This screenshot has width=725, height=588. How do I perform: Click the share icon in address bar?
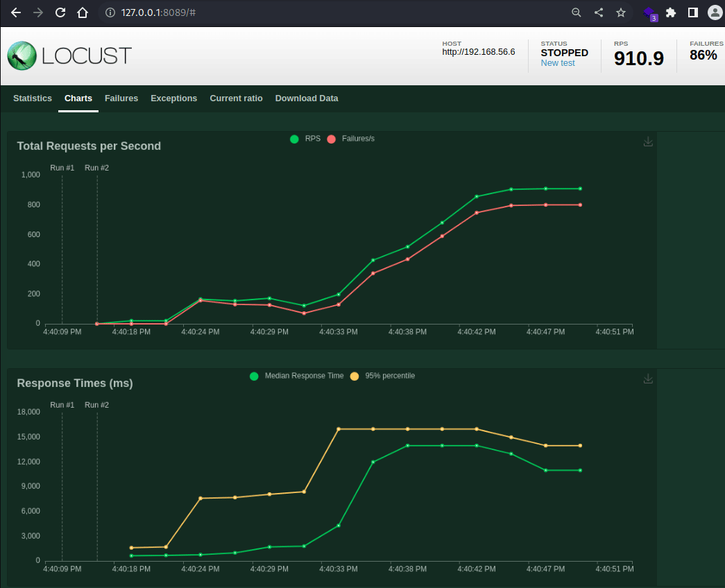tap(599, 12)
